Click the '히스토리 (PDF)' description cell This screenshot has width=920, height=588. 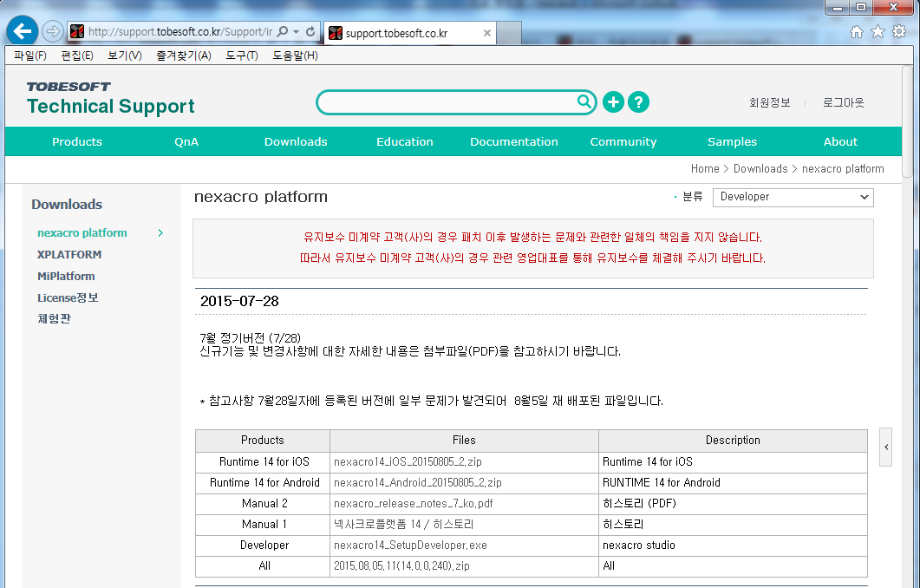pyautogui.click(x=733, y=504)
